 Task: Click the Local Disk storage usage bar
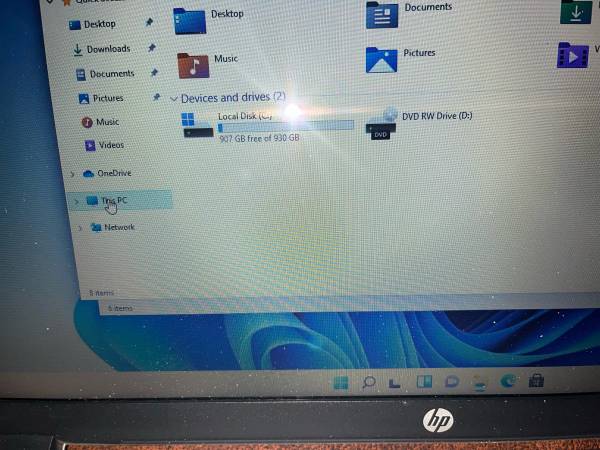coord(285,126)
